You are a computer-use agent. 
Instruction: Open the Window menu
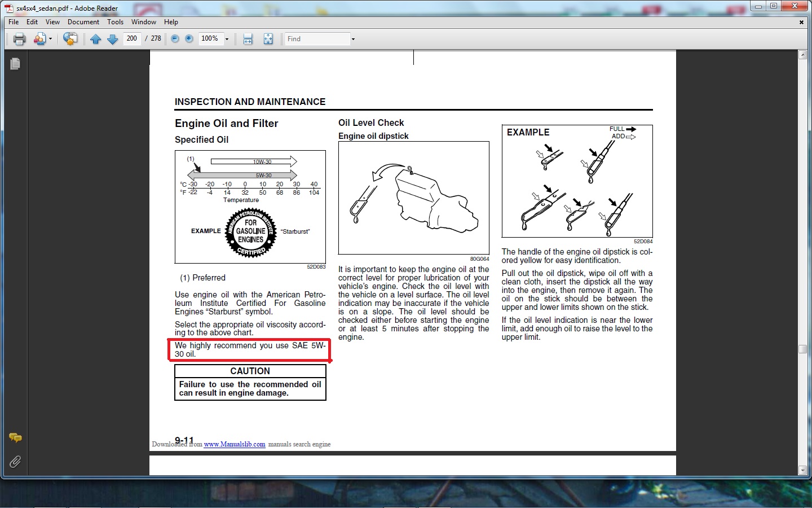[144, 22]
